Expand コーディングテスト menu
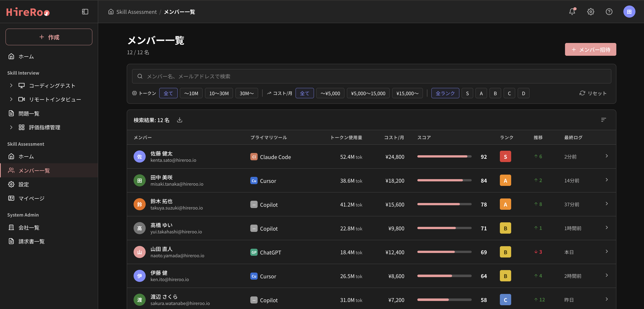644x309 pixels. point(11,85)
